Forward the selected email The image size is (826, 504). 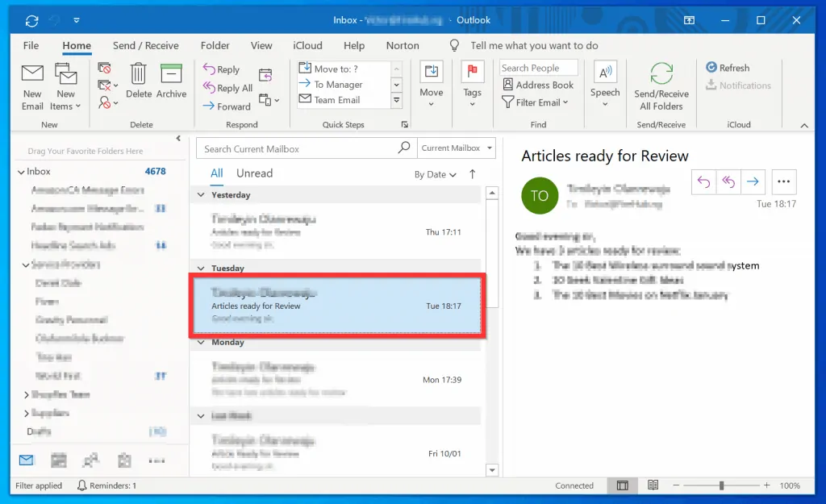(x=232, y=106)
